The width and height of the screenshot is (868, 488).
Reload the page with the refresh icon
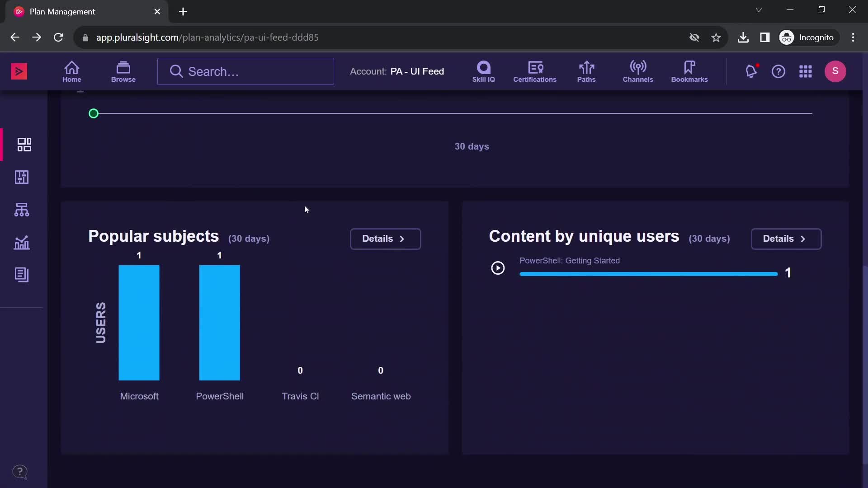58,38
